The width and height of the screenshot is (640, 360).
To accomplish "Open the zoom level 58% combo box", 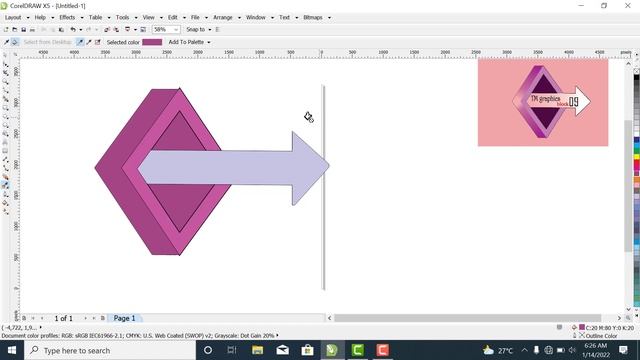I will [x=166, y=29].
